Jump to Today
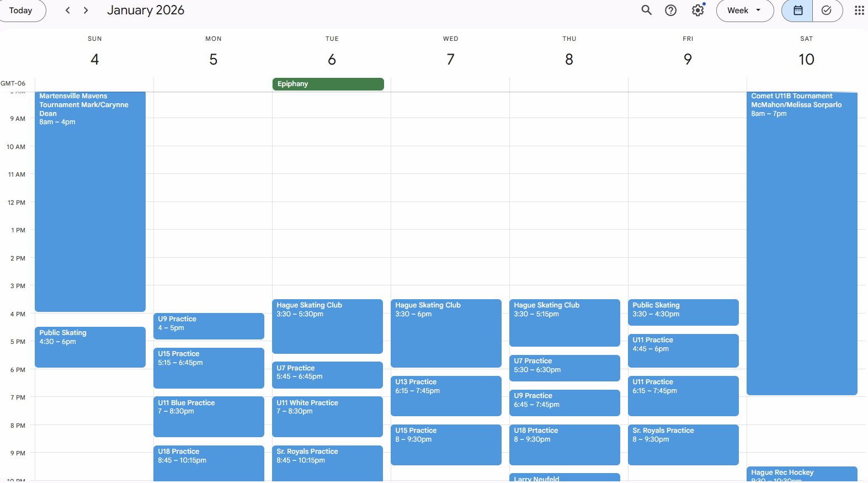868x483 pixels. coord(21,10)
